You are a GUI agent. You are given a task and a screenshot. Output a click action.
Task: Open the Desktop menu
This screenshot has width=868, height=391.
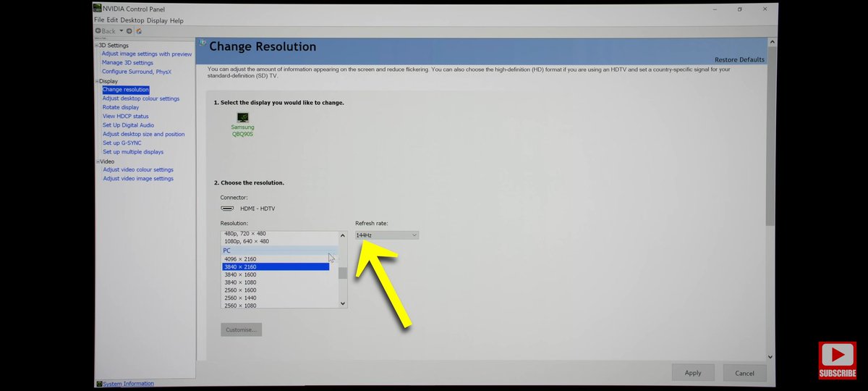pos(132,20)
